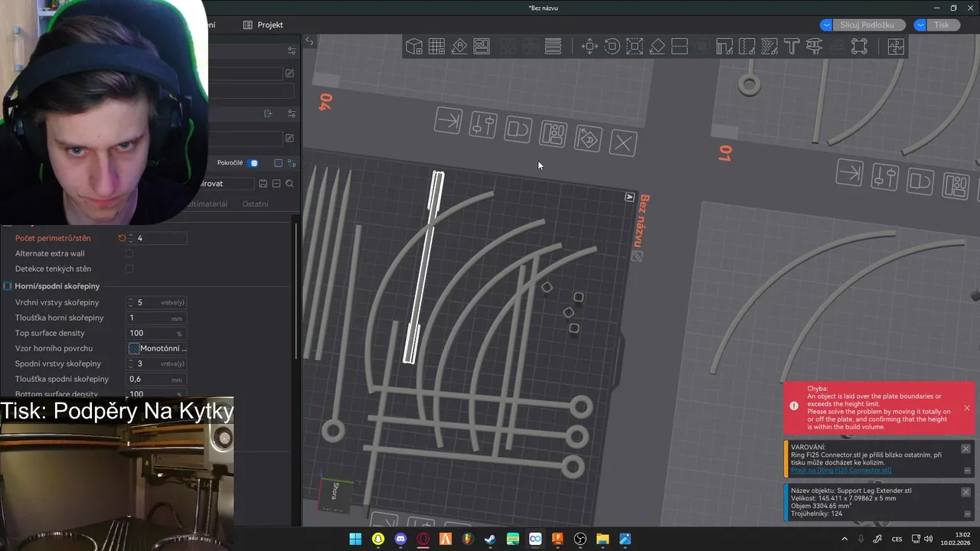Viewport: 980px width, 551px height.
Task: Switch to the Projekt tab
Action: (x=263, y=25)
